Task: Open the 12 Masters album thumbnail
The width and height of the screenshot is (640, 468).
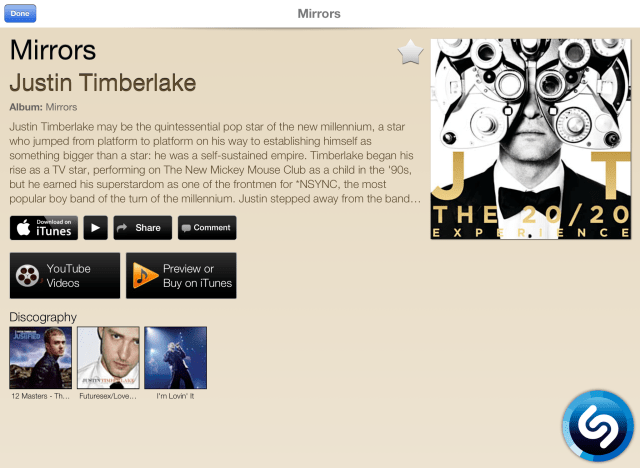Action: click(x=40, y=358)
